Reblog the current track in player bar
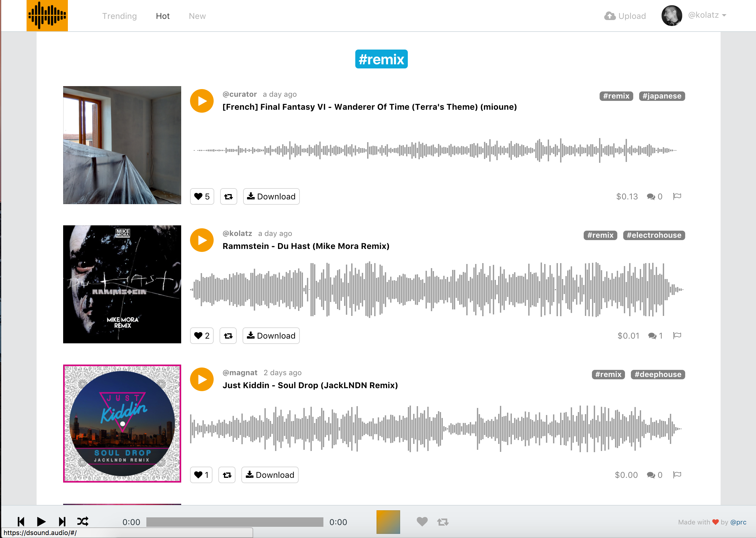756x538 pixels. 442,522
